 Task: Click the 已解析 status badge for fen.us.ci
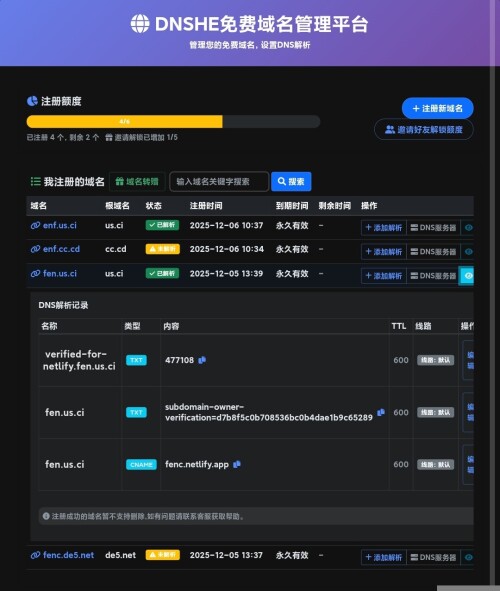[162, 273]
